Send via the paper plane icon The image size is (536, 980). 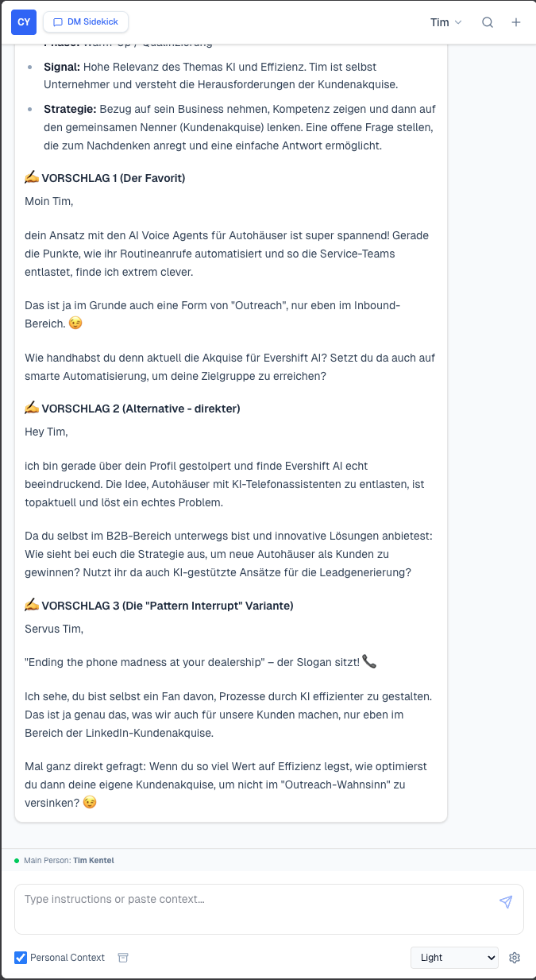click(506, 902)
